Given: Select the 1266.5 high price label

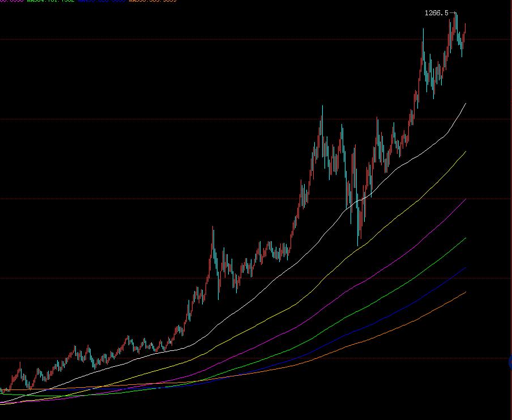Looking at the screenshot, I should (436, 13).
